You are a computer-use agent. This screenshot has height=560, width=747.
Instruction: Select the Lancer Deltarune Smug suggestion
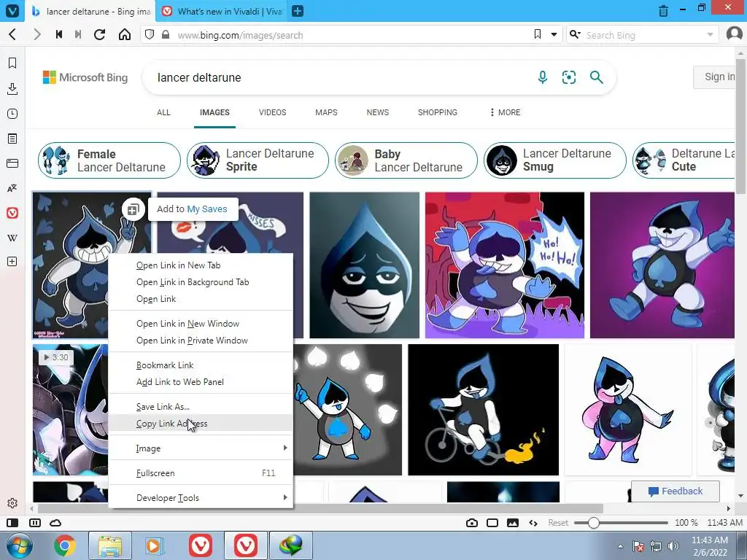[x=555, y=160]
